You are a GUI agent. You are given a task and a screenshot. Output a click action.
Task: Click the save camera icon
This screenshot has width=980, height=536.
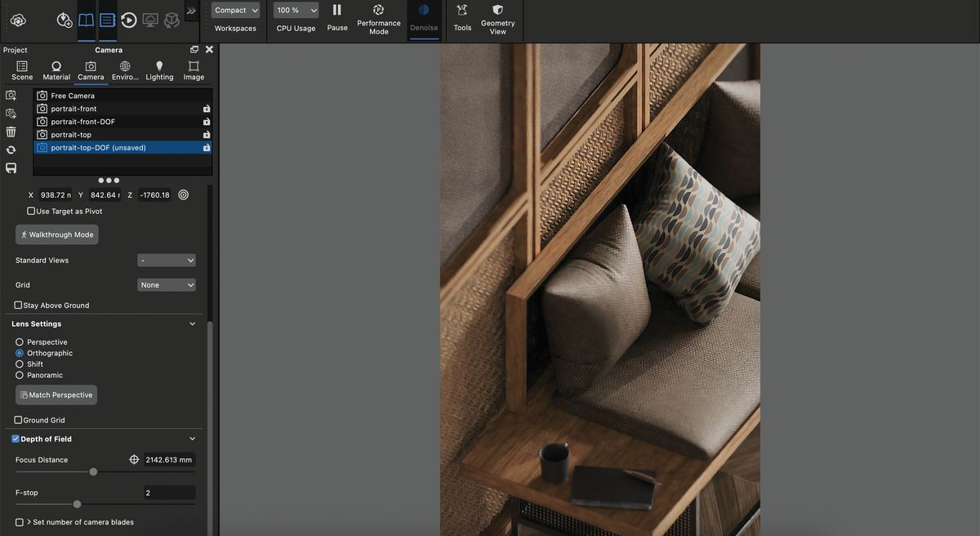tap(11, 167)
